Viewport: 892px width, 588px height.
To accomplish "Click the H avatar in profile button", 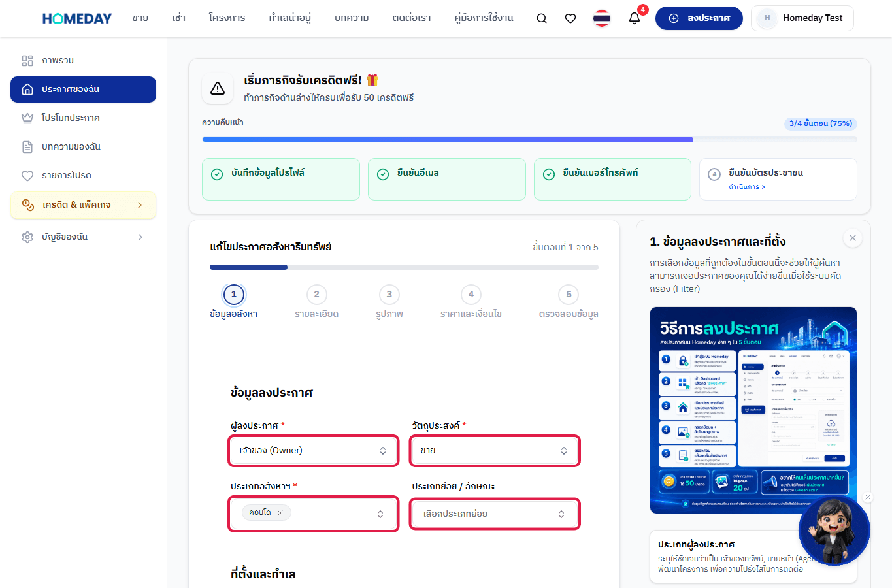I will coord(767,18).
